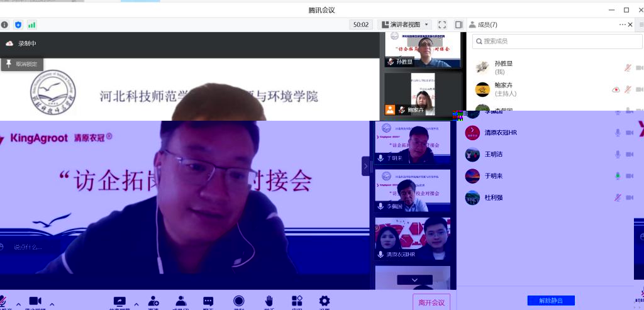The width and height of the screenshot is (644, 310).
Task: Expand audio options arrow beside microphone
Action: [x=18, y=304]
